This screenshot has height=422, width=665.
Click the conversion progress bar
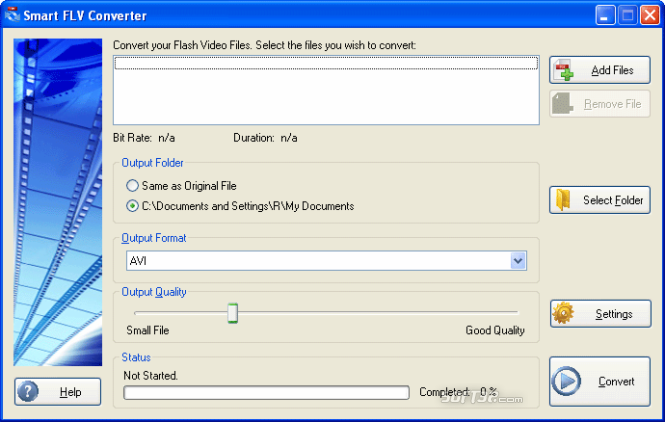point(266,393)
